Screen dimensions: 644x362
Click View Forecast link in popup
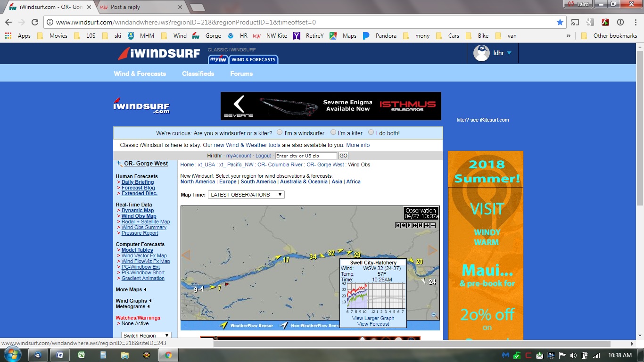click(373, 324)
